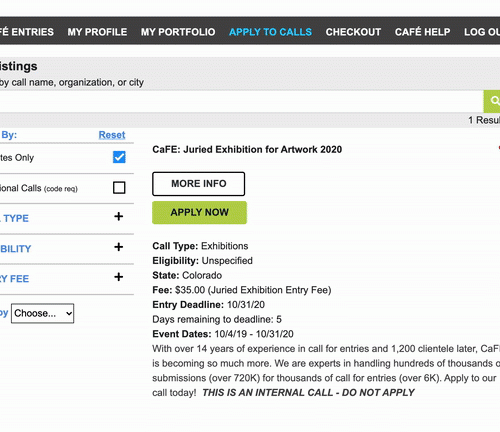
Task: Open the Juried Exhibition for Artwork 2020 title
Action: pos(247,149)
